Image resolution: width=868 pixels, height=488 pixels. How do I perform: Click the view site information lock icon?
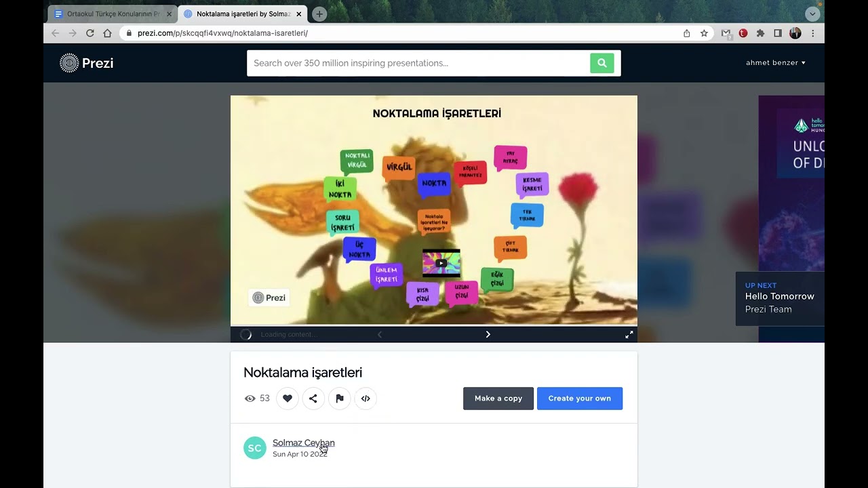click(129, 33)
